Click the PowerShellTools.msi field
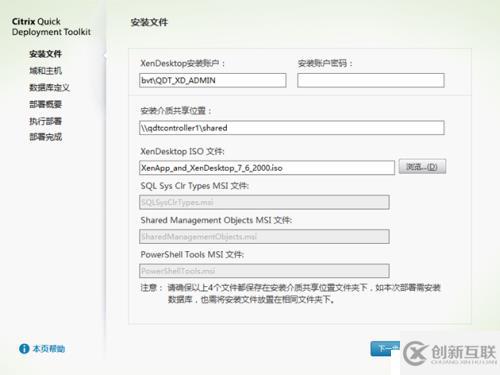 (x=264, y=271)
